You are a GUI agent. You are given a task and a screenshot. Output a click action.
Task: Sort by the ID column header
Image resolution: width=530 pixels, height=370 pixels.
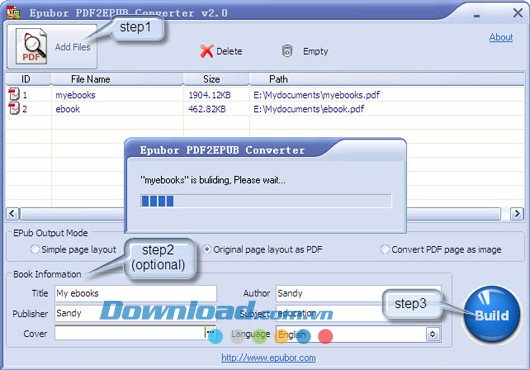coord(28,79)
